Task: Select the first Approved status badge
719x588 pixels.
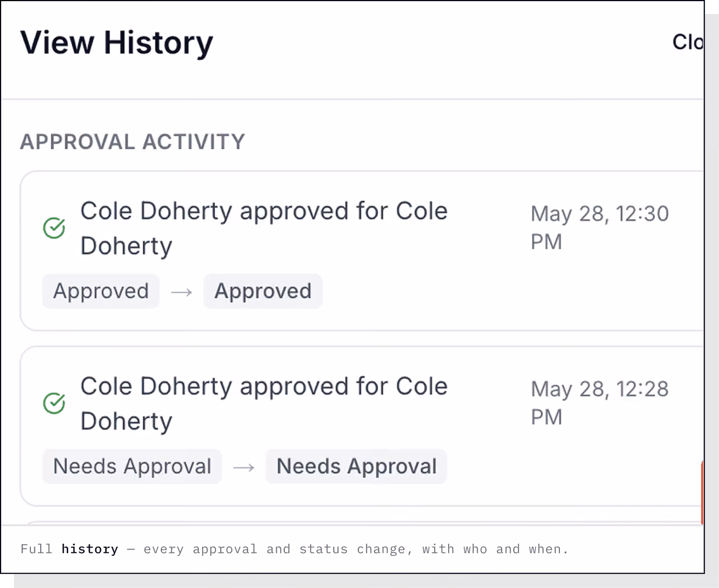Action: point(101,291)
